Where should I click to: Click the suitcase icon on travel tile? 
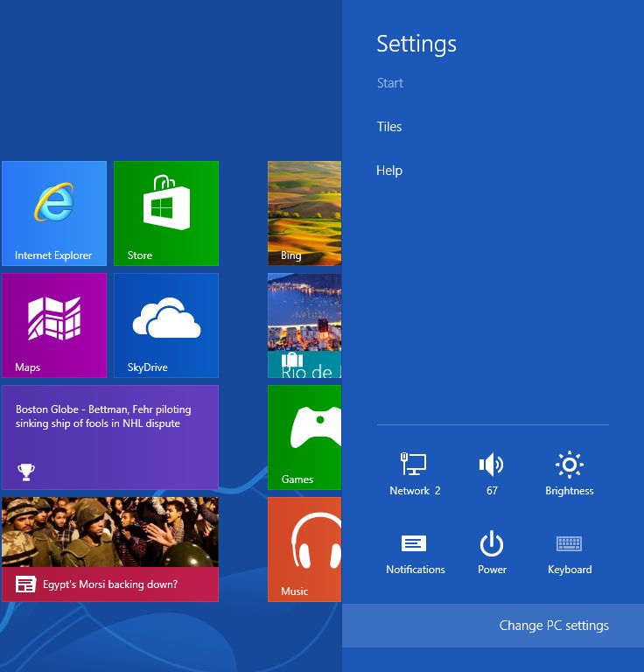tap(292, 359)
